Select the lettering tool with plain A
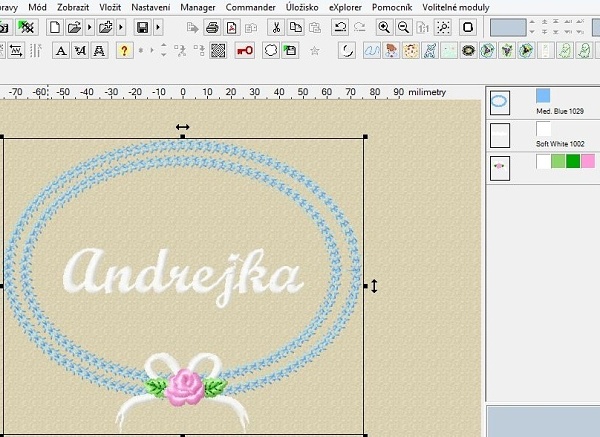This screenshot has width=600, height=437. click(x=61, y=50)
